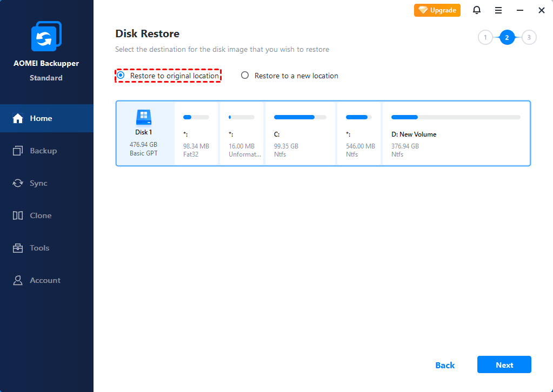Open the notifications bell
The height and width of the screenshot is (392, 553).
(476, 10)
